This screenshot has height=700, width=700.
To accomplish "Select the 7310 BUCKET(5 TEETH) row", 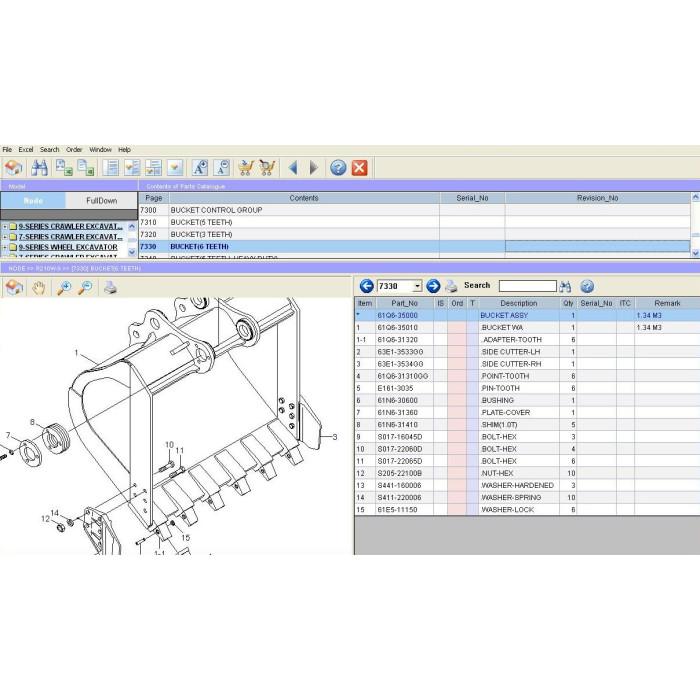I will (x=414, y=222).
